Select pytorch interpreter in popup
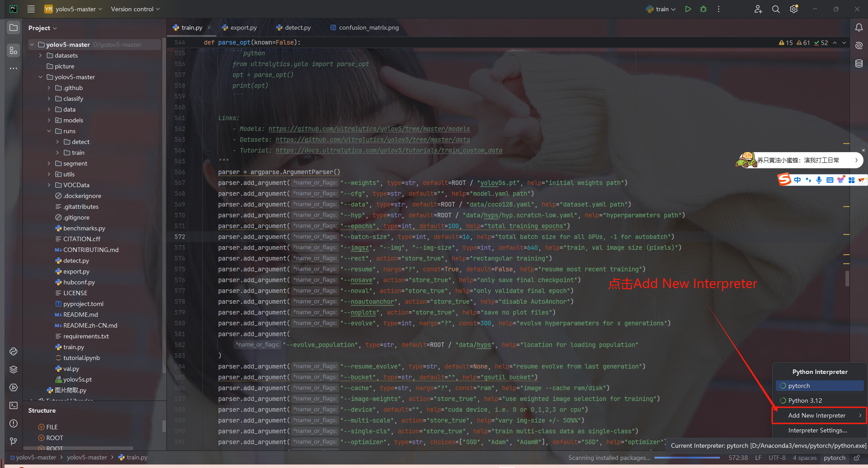The width and height of the screenshot is (868, 468). point(819,386)
